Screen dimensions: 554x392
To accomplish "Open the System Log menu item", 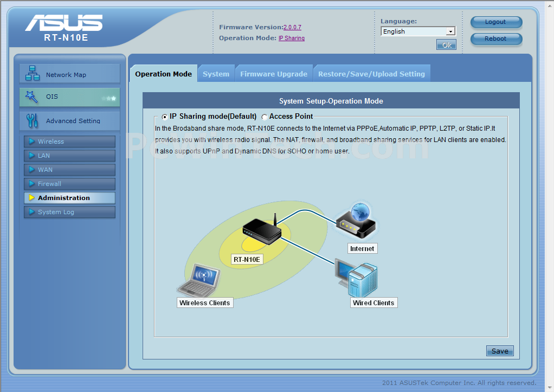I will pos(69,212).
